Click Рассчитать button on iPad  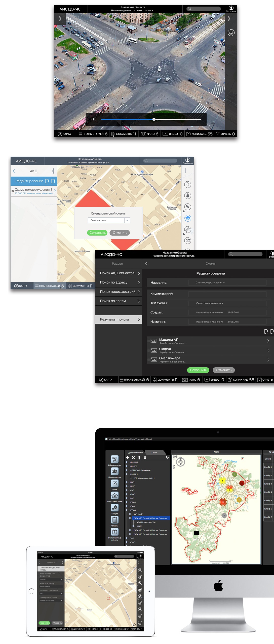44,623
